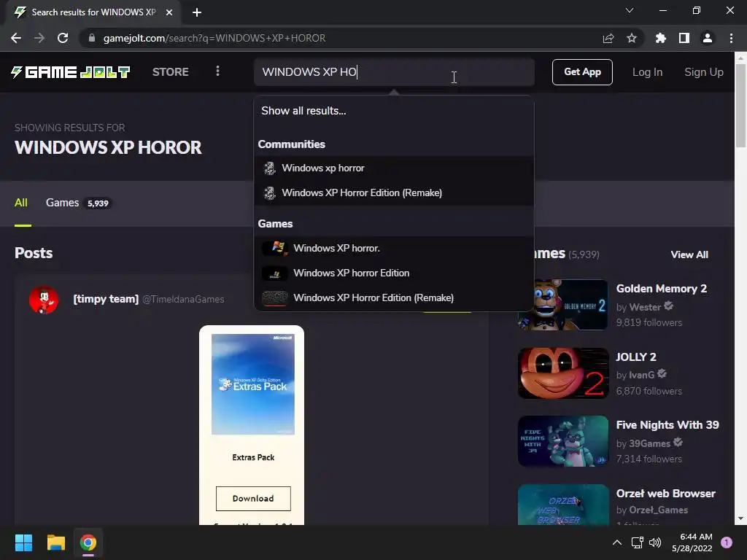Click the share page icon in address bar
This screenshot has height=560, width=747.
tap(608, 38)
